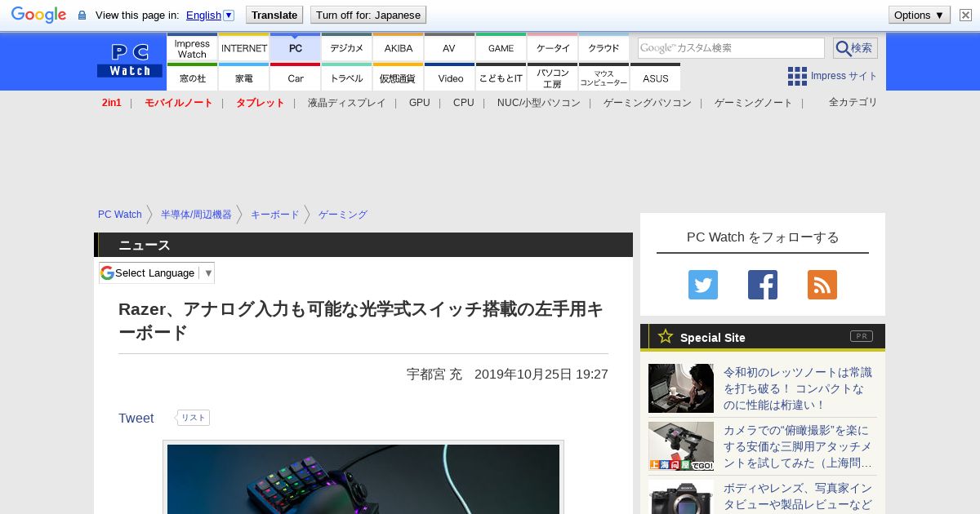Image resolution: width=980 pixels, height=514 pixels.
Task: Open the マウスコンピューター tab
Action: click(604, 78)
